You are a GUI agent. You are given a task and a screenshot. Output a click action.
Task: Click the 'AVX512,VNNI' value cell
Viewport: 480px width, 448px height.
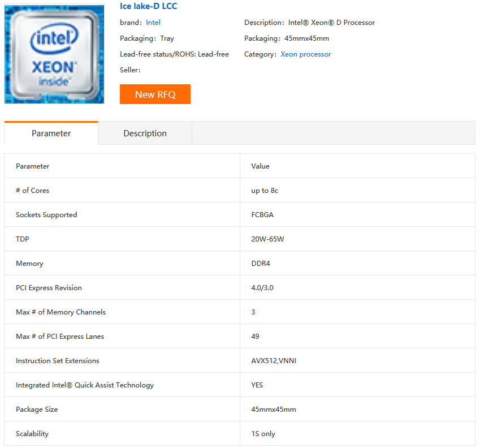[x=357, y=361]
